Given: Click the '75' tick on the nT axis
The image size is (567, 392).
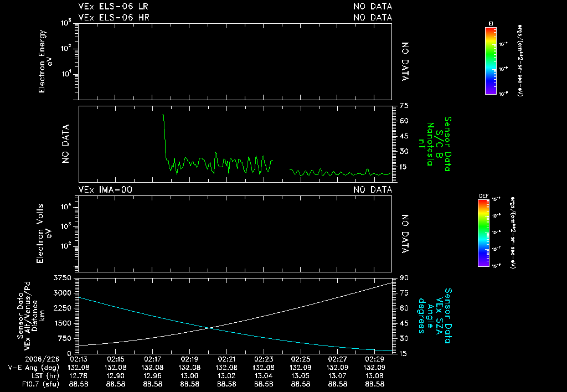Looking at the screenshot, I should click(x=404, y=106).
